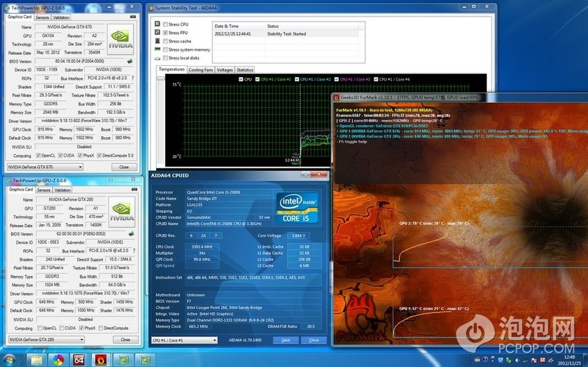Switch to the Statistics tab
Screen dimensions: 588x367
(x=245, y=70)
